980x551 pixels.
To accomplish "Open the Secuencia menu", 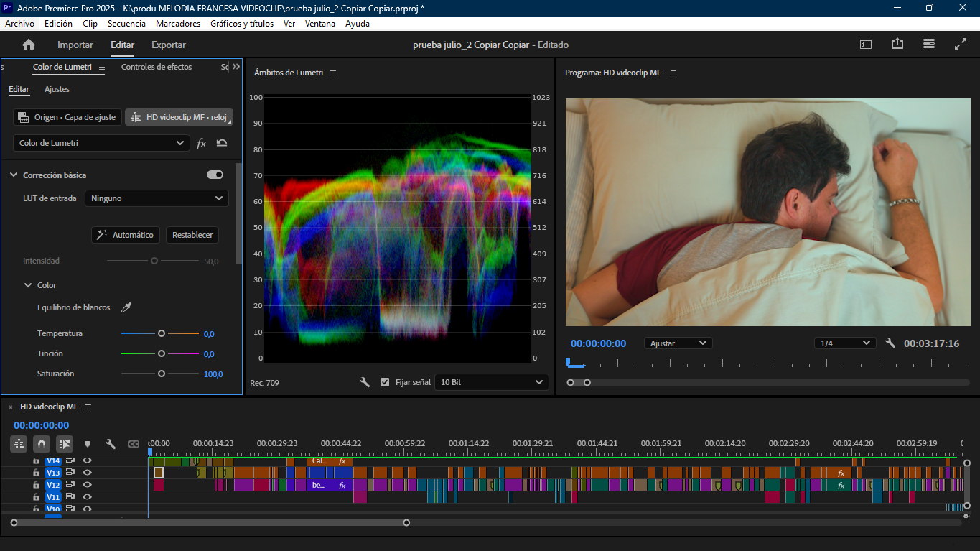I will coord(126,24).
